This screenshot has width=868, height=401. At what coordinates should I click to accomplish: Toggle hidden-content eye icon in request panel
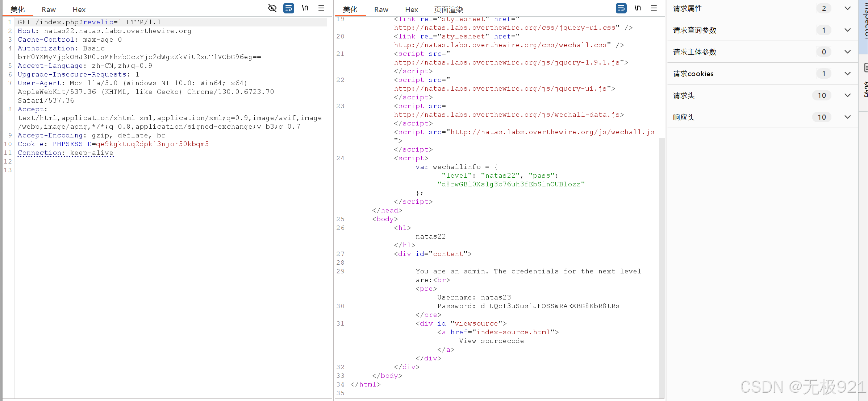272,8
